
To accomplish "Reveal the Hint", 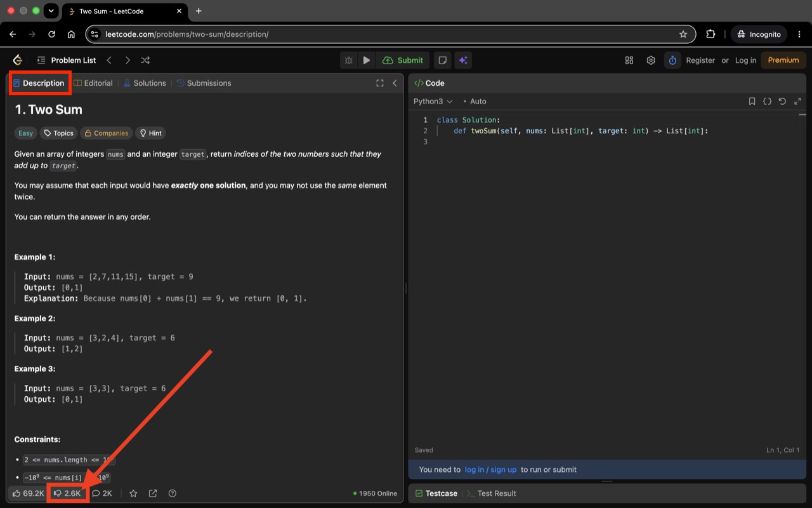I will [x=151, y=133].
